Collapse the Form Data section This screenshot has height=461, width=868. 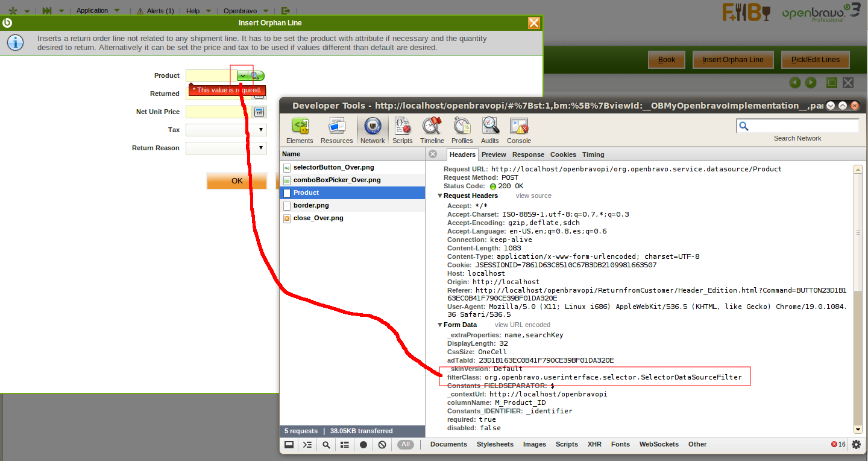click(440, 325)
